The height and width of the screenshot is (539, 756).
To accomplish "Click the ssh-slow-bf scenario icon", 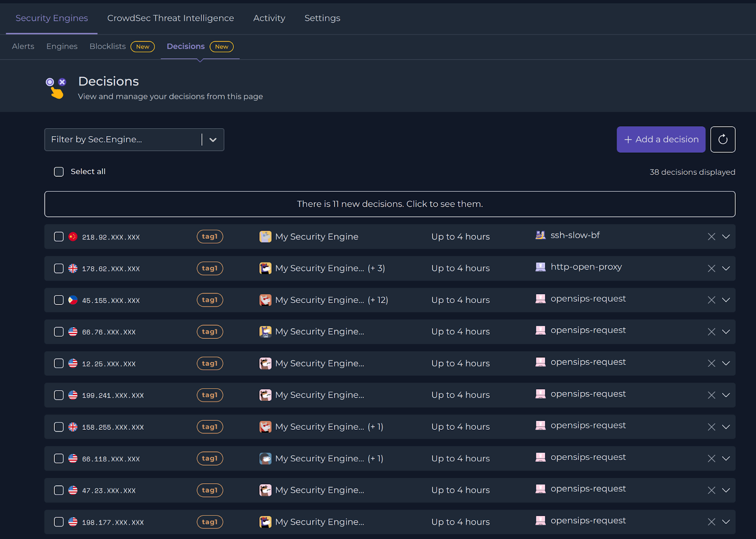I will click(x=541, y=235).
